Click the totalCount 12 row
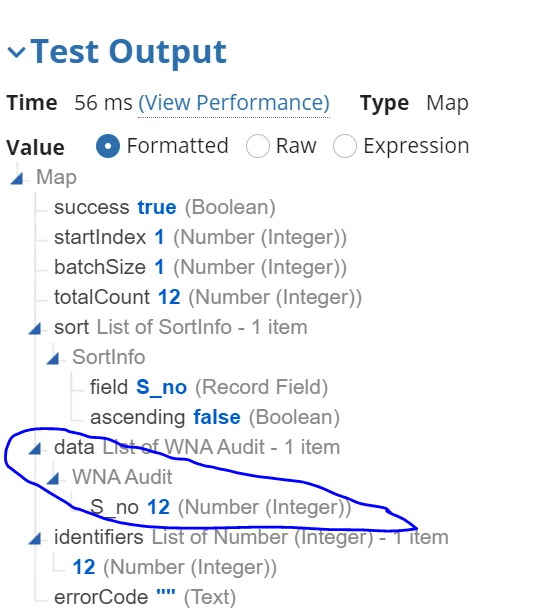This screenshot has width=546, height=615. click(208, 297)
